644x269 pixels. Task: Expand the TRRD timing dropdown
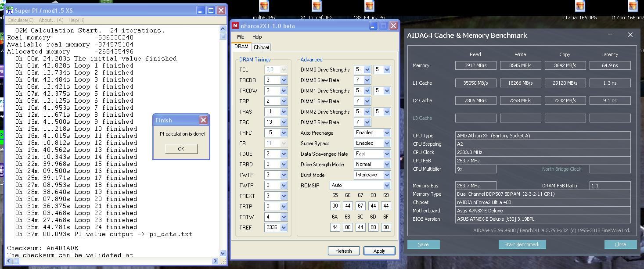[x=284, y=165]
